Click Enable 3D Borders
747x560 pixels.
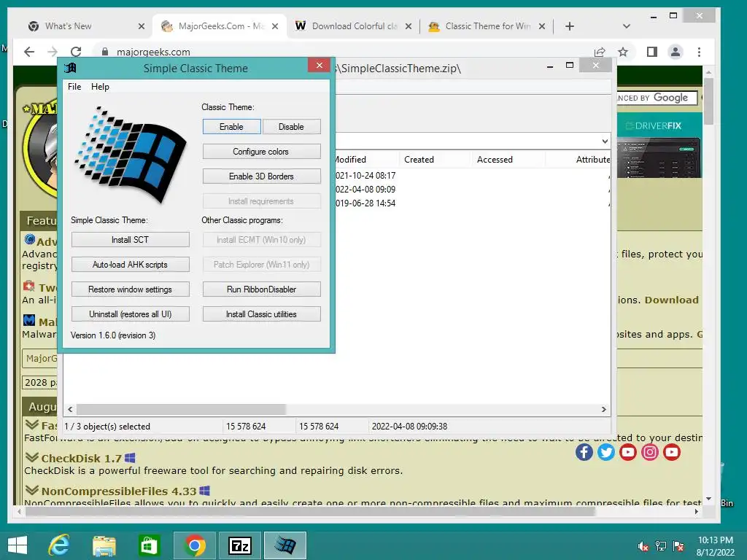[261, 176]
